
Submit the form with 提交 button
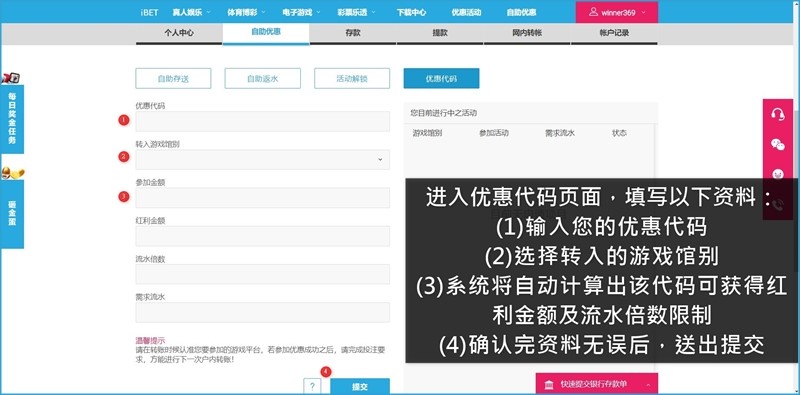pos(360,386)
